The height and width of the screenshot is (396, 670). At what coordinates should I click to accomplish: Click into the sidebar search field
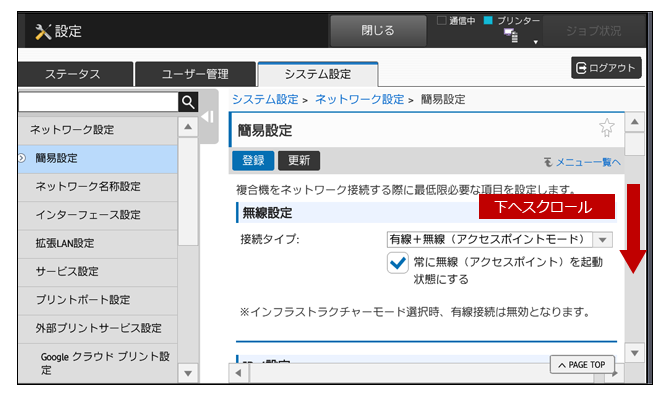(x=98, y=102)
